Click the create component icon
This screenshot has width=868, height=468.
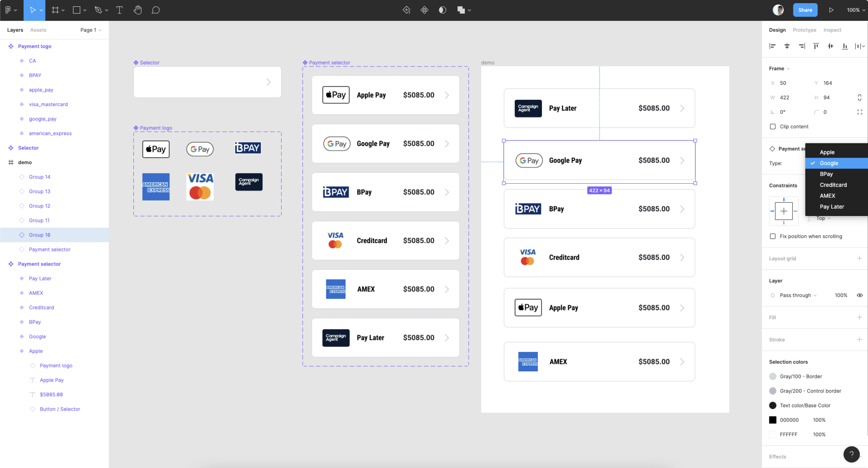424,10
